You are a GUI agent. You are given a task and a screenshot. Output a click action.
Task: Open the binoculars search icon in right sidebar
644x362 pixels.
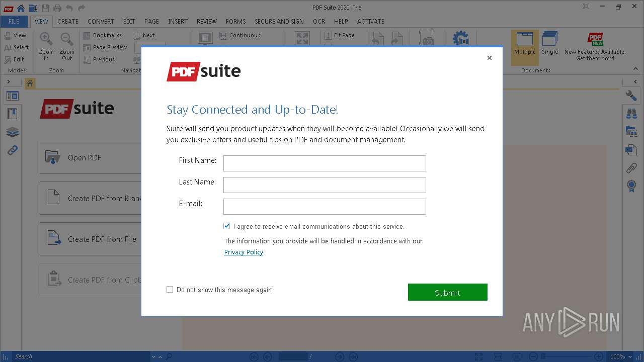pyautogui.click(x=631, y=114)
